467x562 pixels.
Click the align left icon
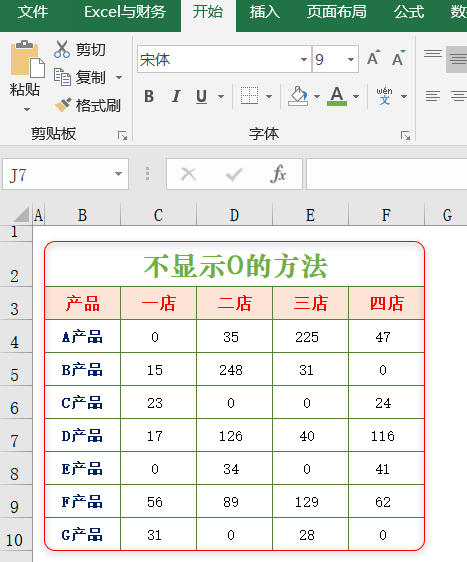(433, 96)
